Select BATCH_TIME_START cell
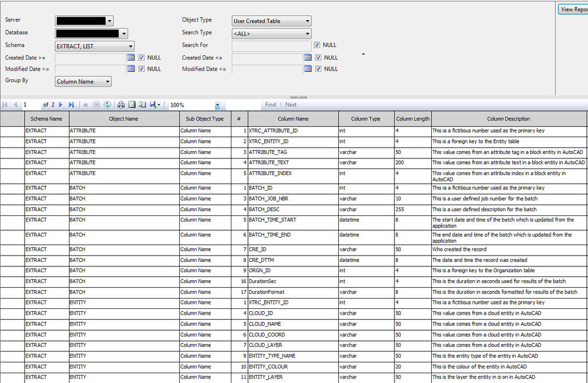Screen dimensions: 588x383 [293, 223]
